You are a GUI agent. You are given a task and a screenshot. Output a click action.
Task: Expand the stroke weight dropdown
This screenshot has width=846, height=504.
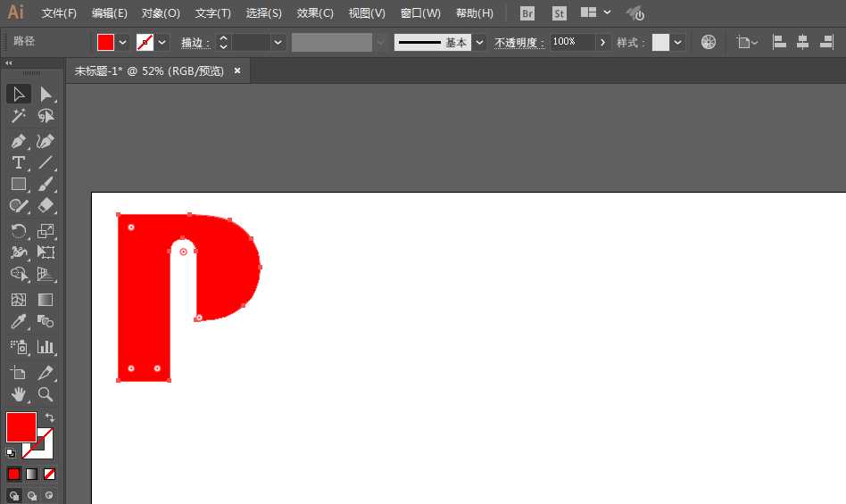tap(278, 42)
